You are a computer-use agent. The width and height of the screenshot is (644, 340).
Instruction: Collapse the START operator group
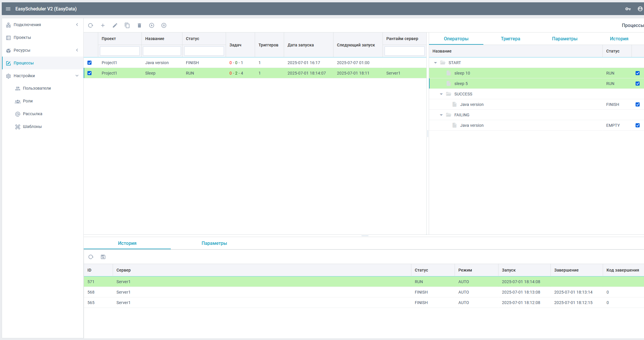pos(435,62)
